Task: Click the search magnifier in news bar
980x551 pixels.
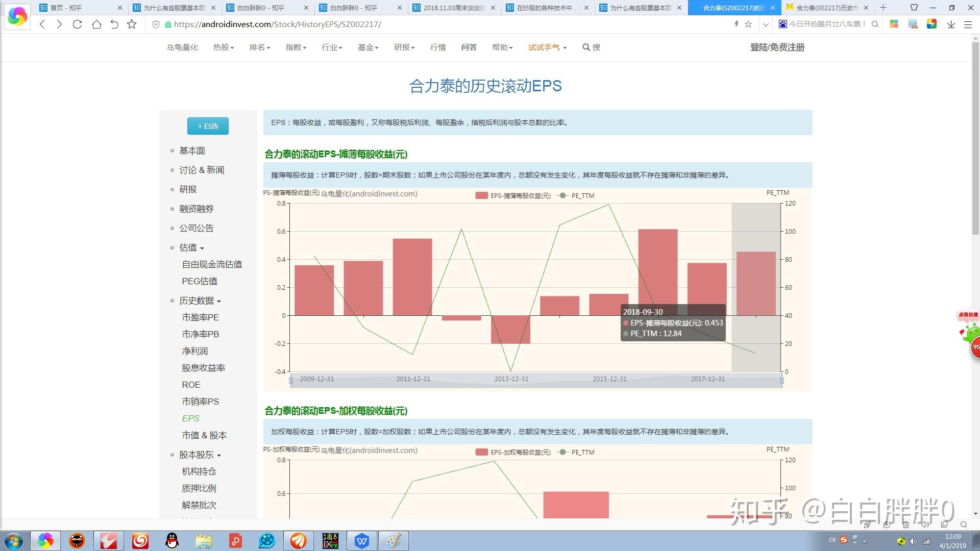Action: (875, 24)
